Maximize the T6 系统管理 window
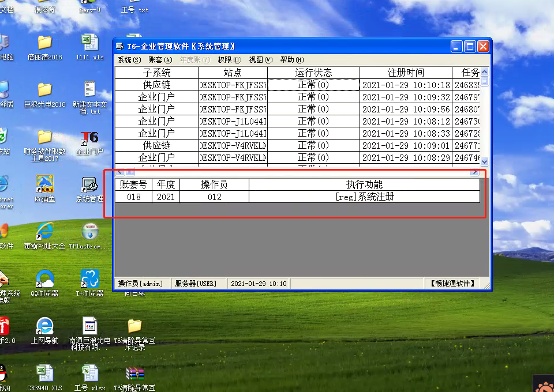Screen dimensions: 554x392 [x=470, y=47]
